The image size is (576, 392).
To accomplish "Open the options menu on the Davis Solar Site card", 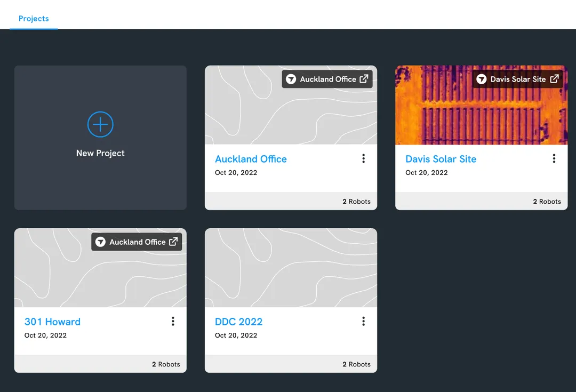I will [554, 158].
